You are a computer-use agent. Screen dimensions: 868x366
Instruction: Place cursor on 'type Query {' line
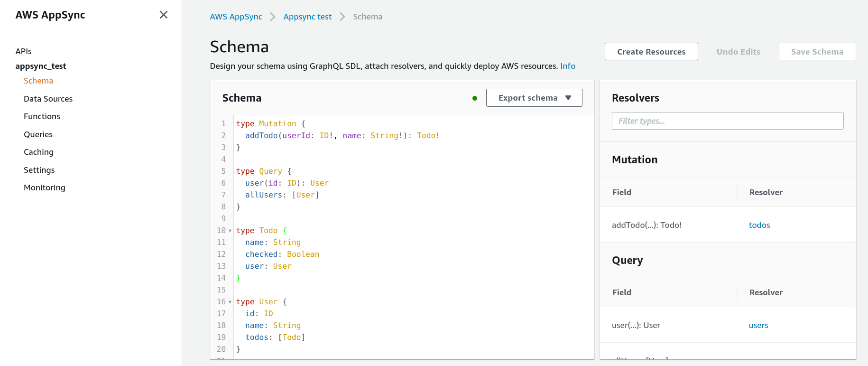coord(264,171)
